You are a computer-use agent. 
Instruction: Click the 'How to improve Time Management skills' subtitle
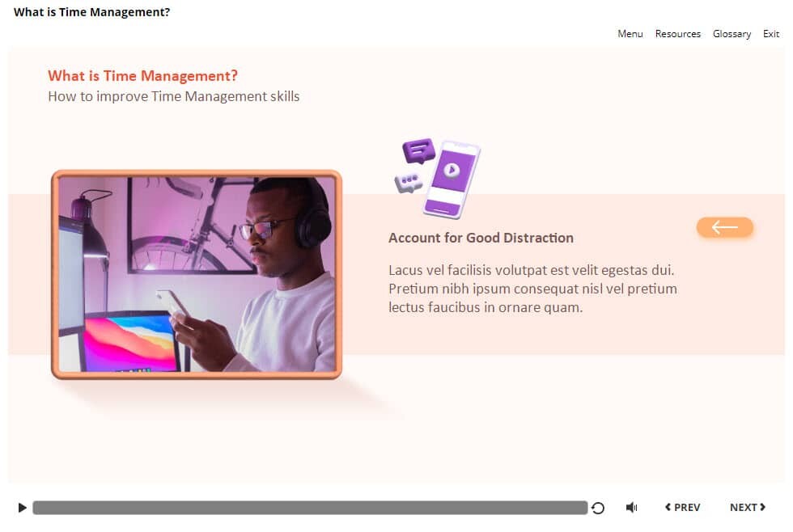tap(173, 96)
